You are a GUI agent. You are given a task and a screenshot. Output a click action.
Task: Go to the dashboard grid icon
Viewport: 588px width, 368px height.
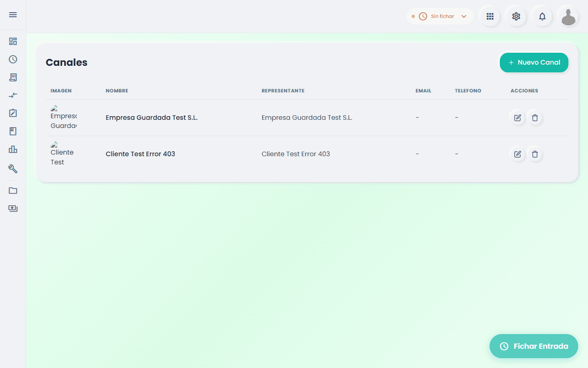[13, 41]
